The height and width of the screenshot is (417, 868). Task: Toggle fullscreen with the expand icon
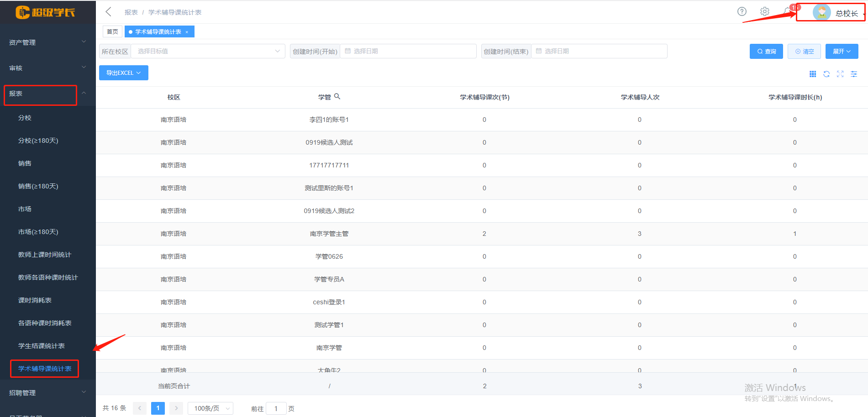pyautogui.click(x=840, y=74)
